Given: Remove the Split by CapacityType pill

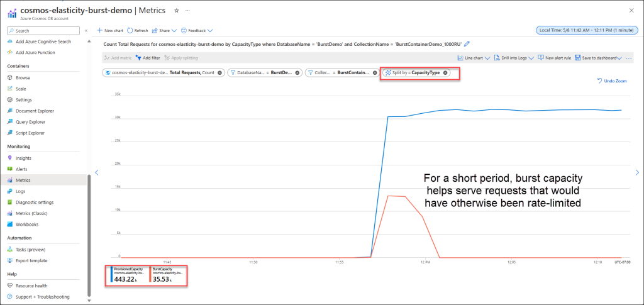Looking at the screenshot, I should 445,73.
